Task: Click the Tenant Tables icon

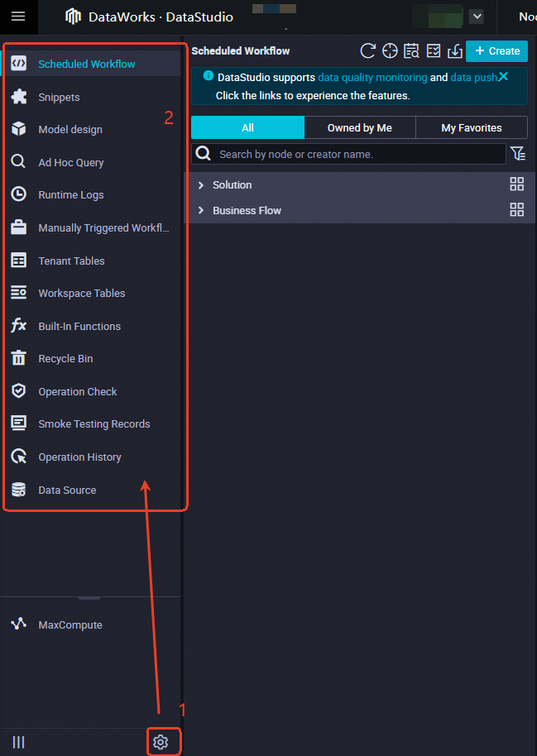Action: tap(19, 261)
